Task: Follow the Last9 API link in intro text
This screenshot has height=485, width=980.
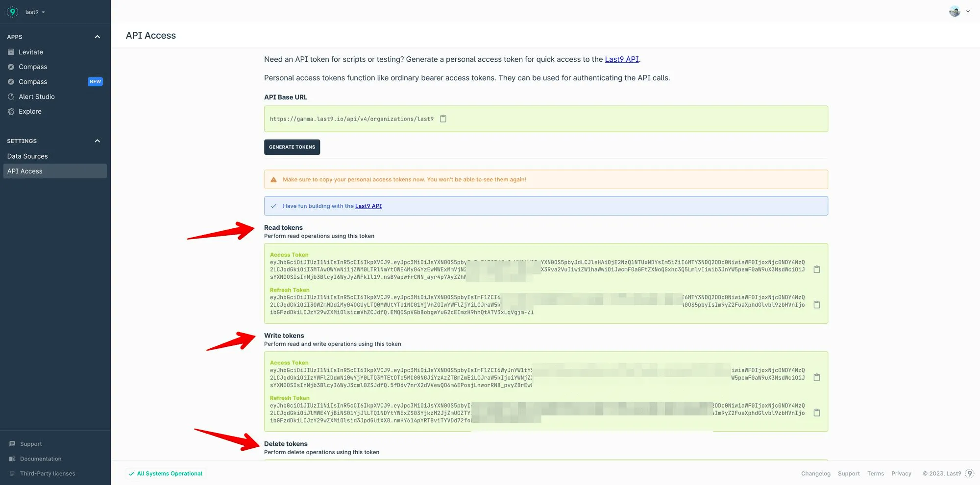Action: pos(622,59)
